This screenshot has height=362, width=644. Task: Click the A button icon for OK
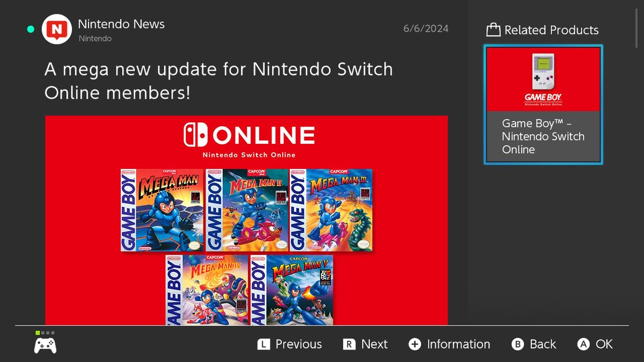click(x=583, y=344)
